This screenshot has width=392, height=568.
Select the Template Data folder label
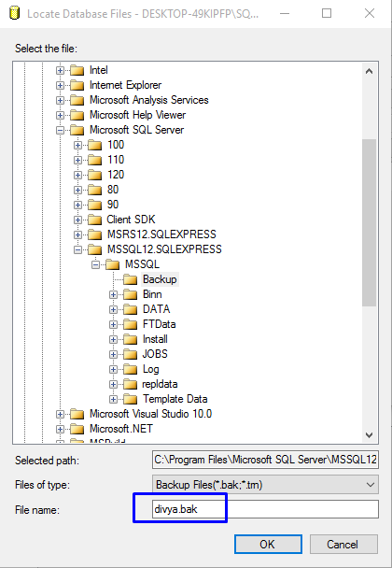click(x=175, y=399)
